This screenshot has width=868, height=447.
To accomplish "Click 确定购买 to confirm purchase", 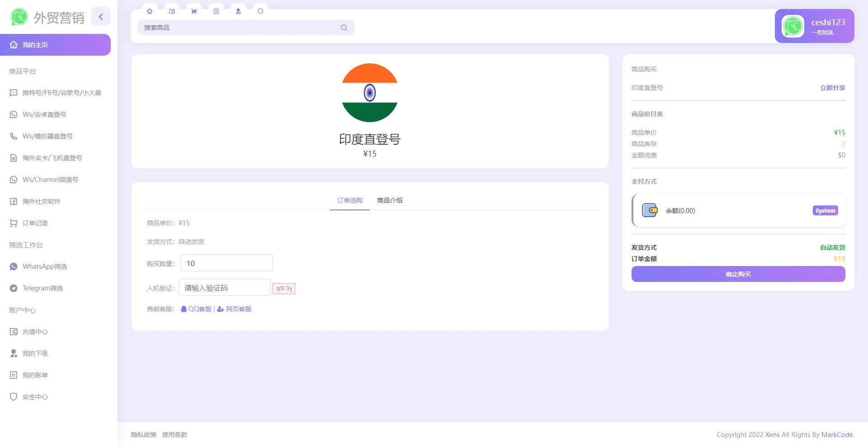I will [738, 274].
